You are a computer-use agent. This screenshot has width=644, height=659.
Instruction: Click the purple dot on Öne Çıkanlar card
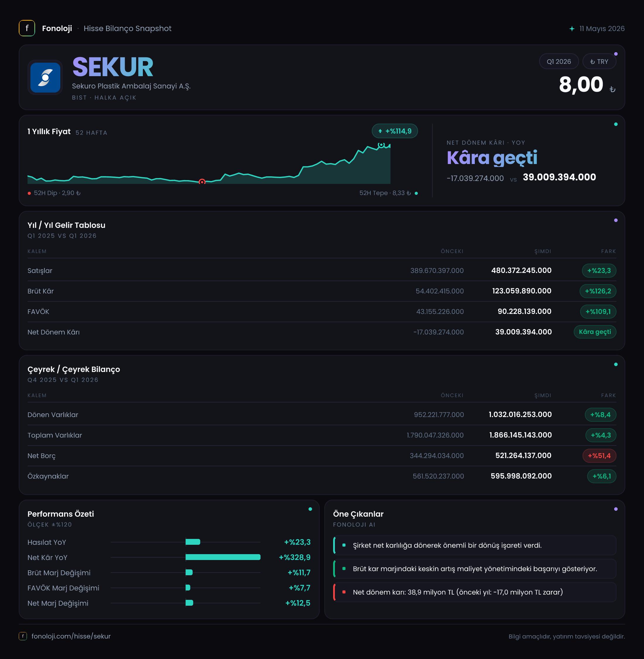coord(616,509)
